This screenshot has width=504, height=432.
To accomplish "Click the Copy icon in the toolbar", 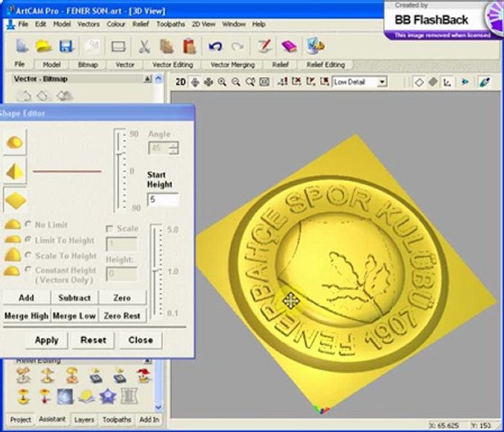I will point(167,46).
